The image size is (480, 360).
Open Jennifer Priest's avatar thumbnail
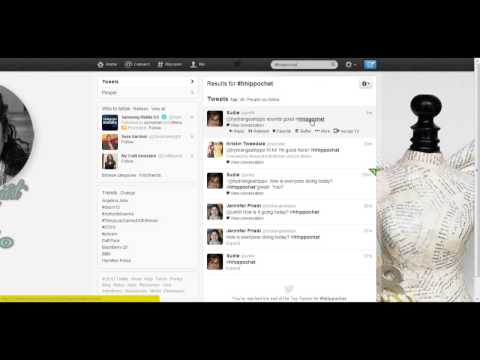pyautogui.click(x=215, y=212)
